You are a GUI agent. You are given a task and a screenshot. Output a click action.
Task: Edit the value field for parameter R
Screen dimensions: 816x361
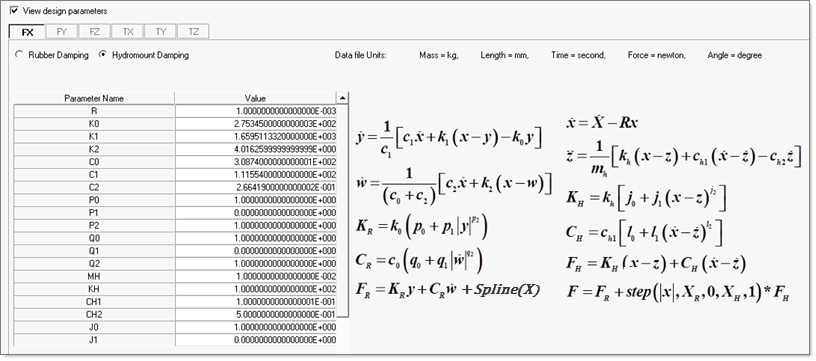(x=256, y=111)
